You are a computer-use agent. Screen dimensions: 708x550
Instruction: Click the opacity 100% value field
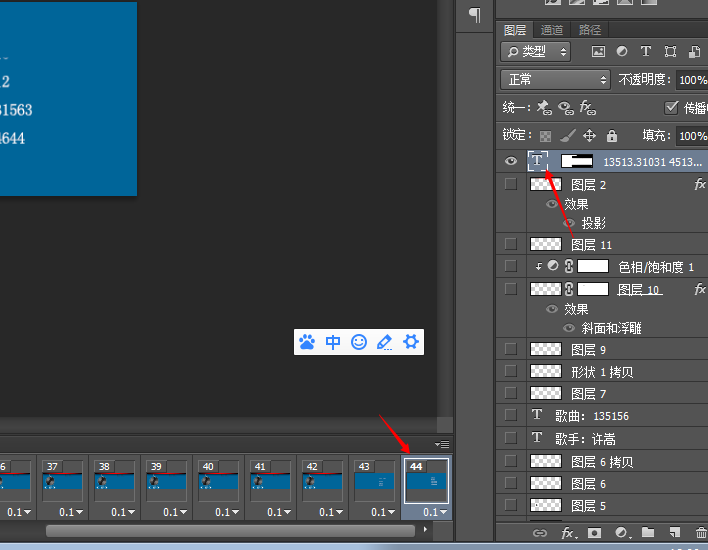click(x=692, y=80)
